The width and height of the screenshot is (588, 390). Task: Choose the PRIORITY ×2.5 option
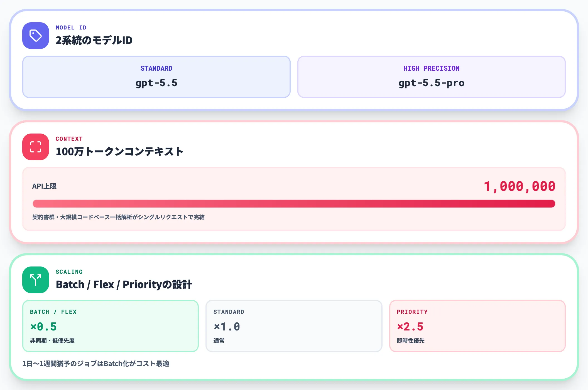pos(478,326)
